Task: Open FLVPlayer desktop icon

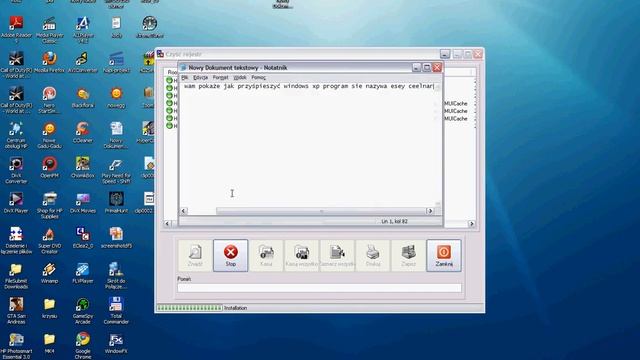Action: (x=83, y=273)
